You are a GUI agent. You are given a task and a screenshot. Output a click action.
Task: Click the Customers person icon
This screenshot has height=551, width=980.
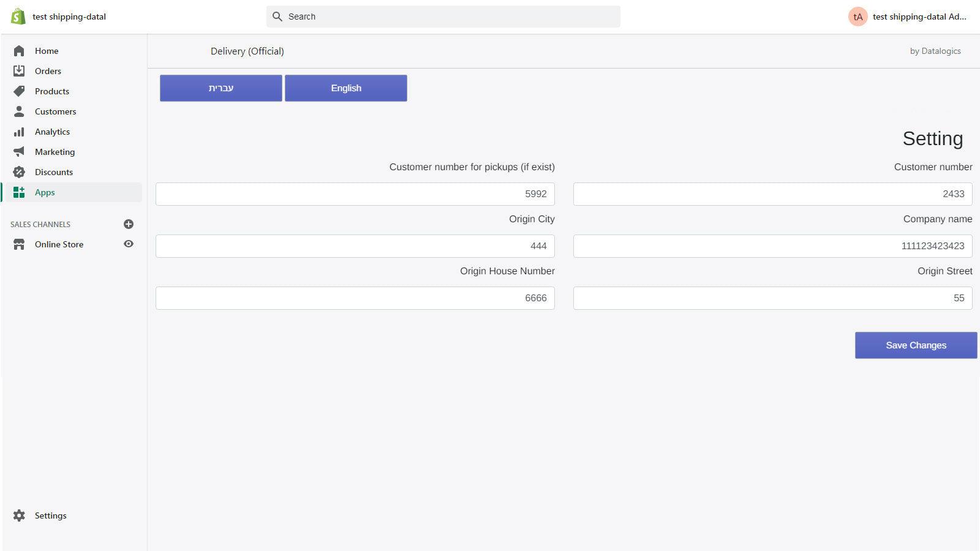(18, 111)
